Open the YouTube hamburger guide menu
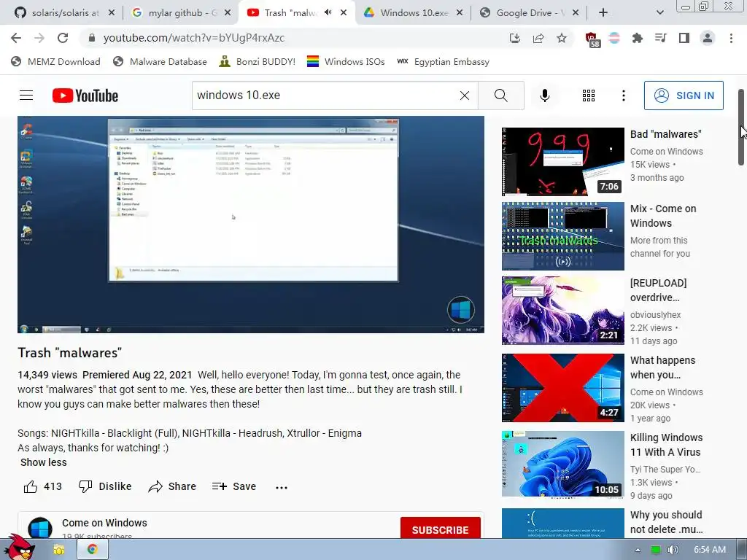The height and width of the screenshot is (560, 747). pos(26,96)
